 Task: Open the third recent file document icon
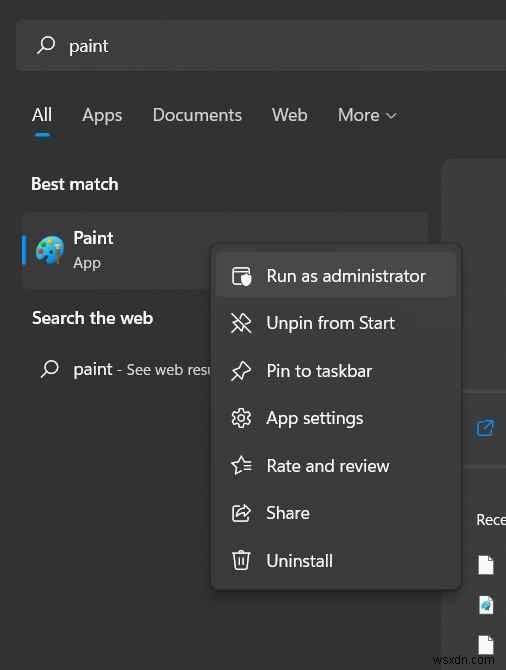[x=486, y=644]
